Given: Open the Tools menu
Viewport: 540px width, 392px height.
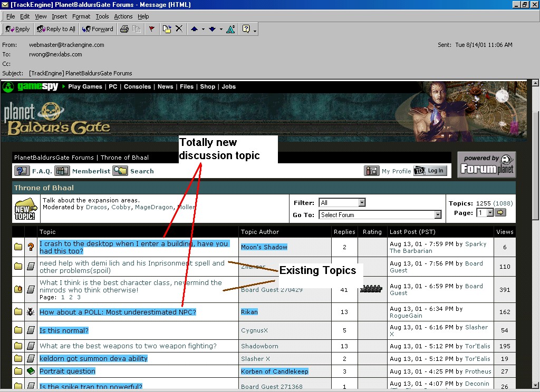Looking at the screenshot, I should coord(102,16).
